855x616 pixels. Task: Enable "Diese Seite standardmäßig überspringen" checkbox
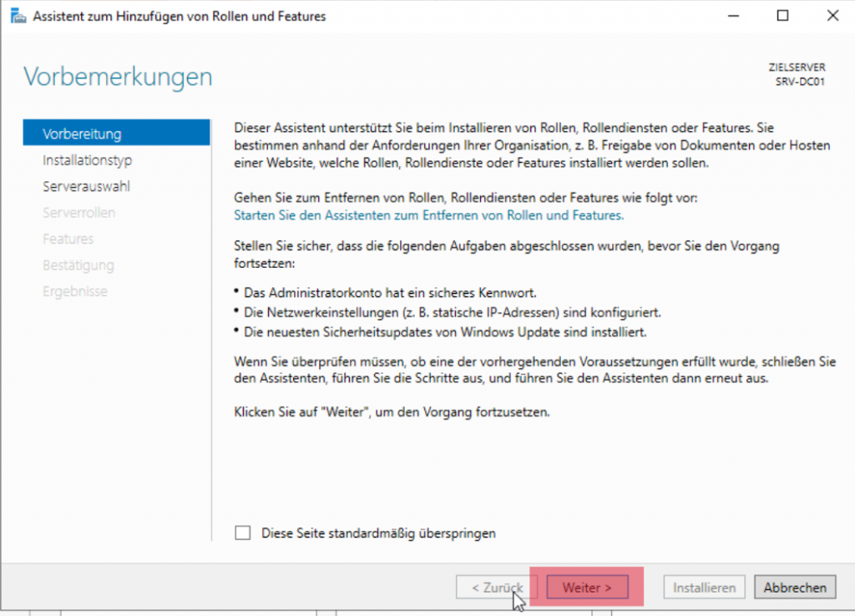click(243, 533)
